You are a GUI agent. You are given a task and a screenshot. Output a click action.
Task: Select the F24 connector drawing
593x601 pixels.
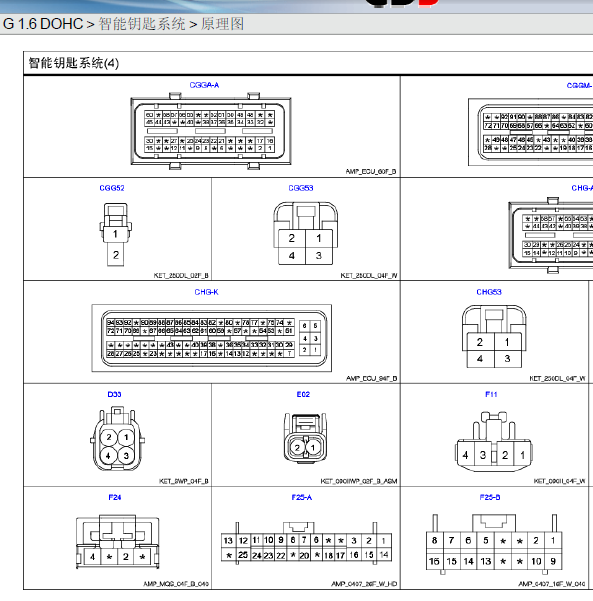click(x=118, y=542)
